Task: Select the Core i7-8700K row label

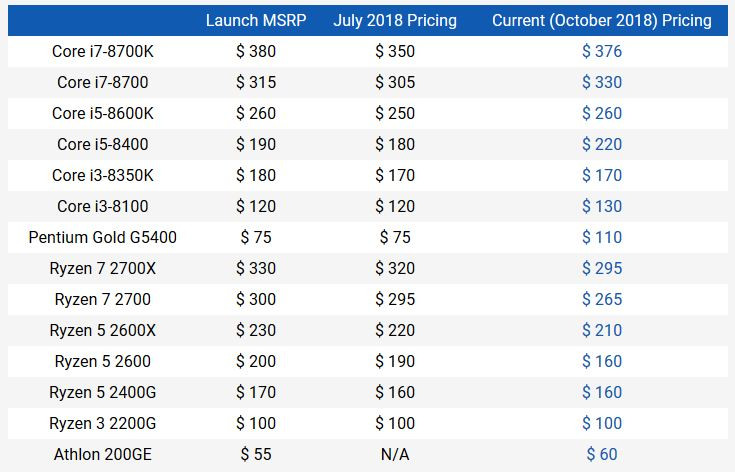Action: click(x=103, y=51)
